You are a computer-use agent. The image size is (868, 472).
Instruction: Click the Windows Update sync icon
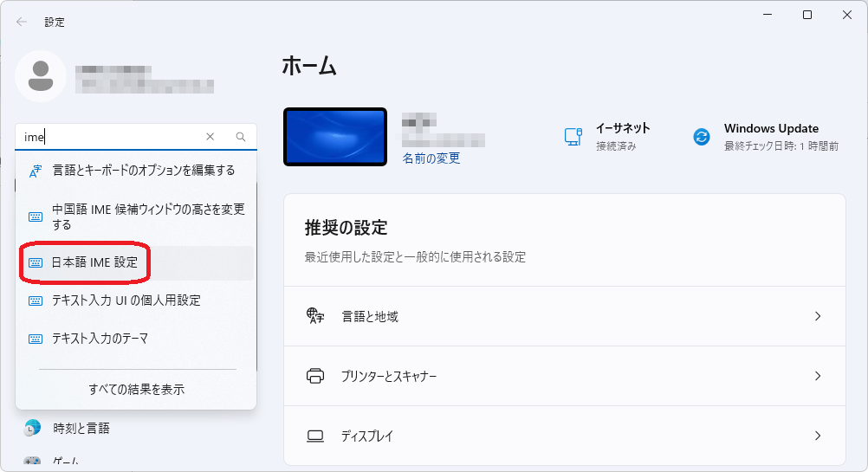[x=702, y=137]
